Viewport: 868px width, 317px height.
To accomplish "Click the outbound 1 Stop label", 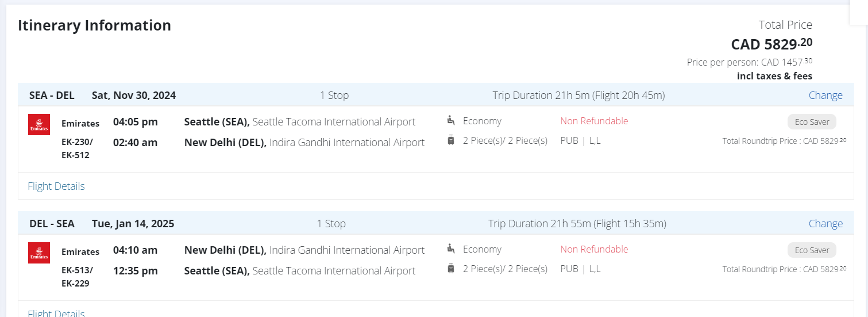I will (334, 95).
